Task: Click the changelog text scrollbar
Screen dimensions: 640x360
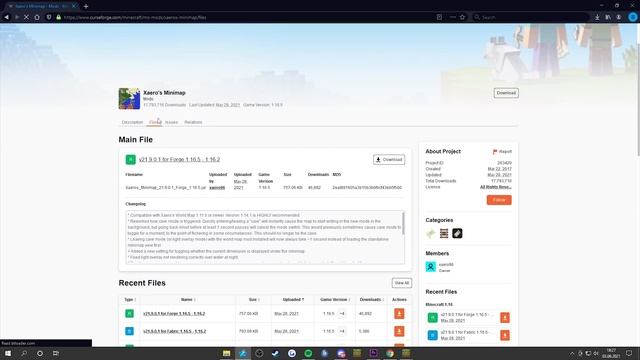Action: click(x=403, y=223)
